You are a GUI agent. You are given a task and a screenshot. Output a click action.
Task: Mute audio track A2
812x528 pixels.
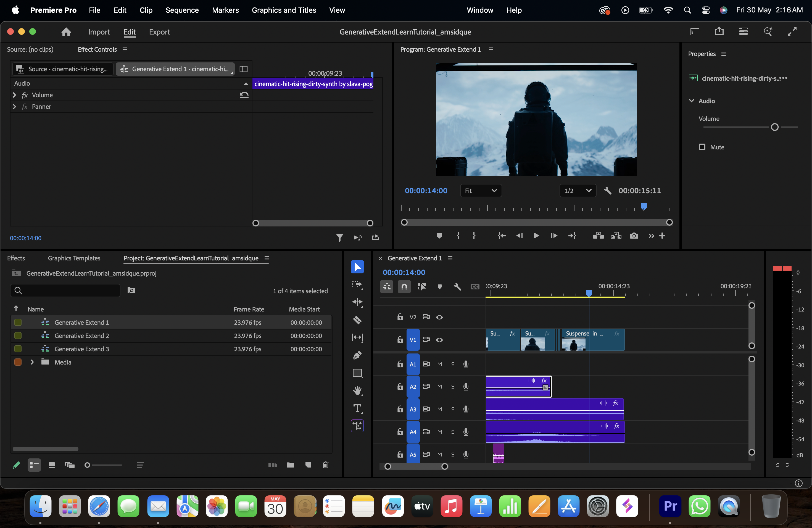[x=439, y=386]
